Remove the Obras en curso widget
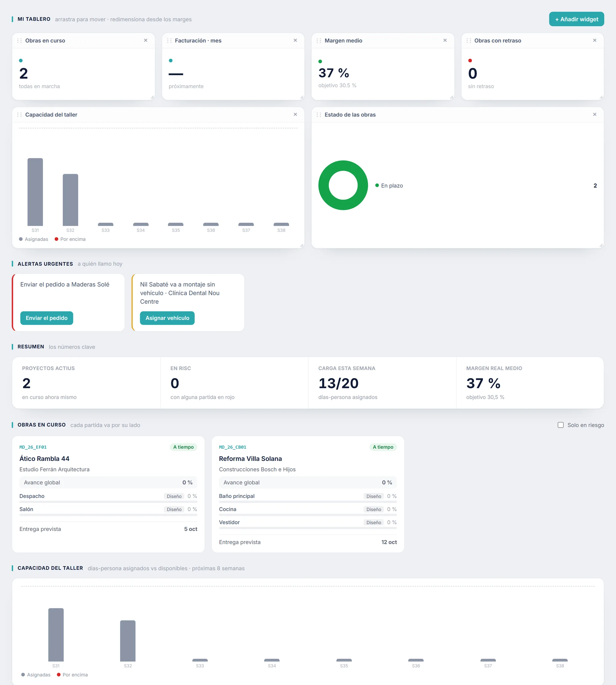This screenshot has height=685, width=616. click(x=146, y=40)
